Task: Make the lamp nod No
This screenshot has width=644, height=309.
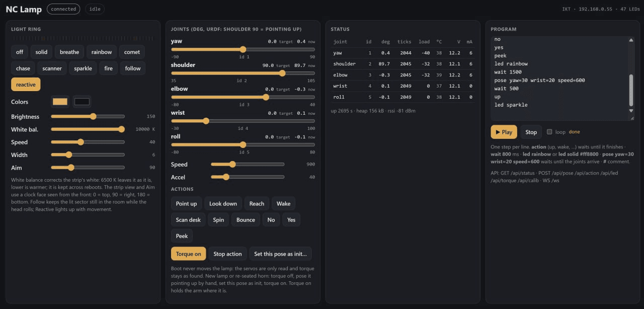Action: click(x=271, y=219)
